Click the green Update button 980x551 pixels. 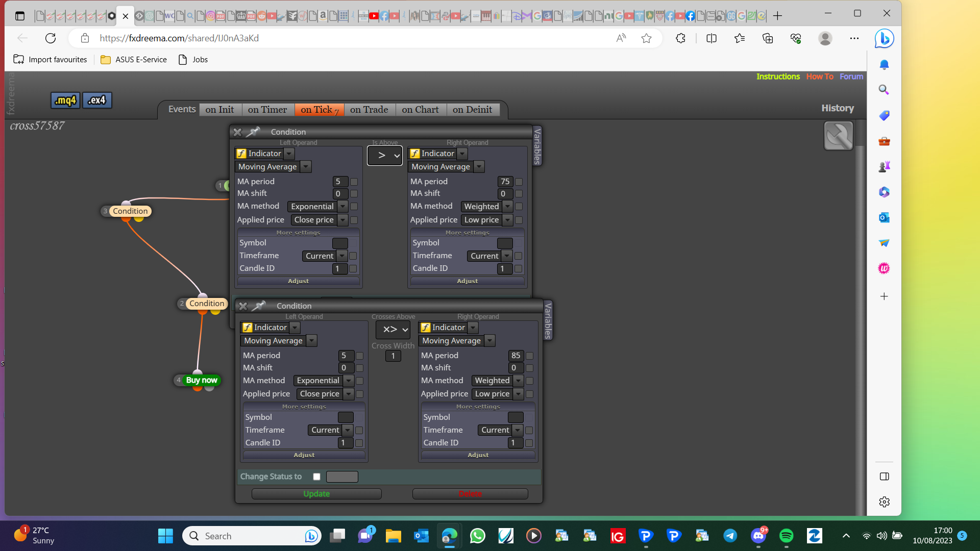[316, 494]
